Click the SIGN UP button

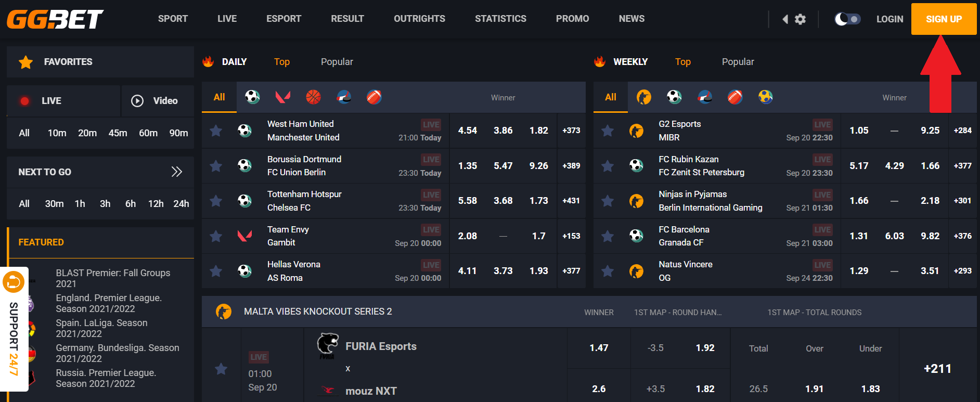[x=944, y=19]
